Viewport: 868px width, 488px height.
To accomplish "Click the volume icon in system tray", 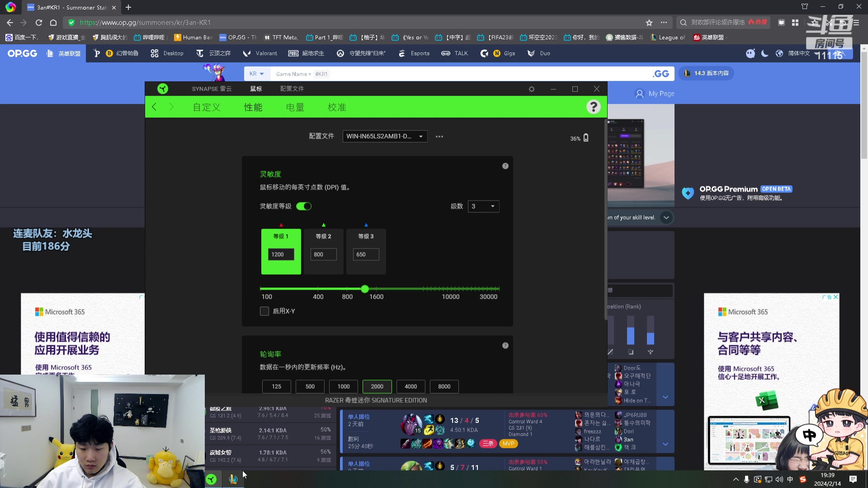I will click(779, 479).
